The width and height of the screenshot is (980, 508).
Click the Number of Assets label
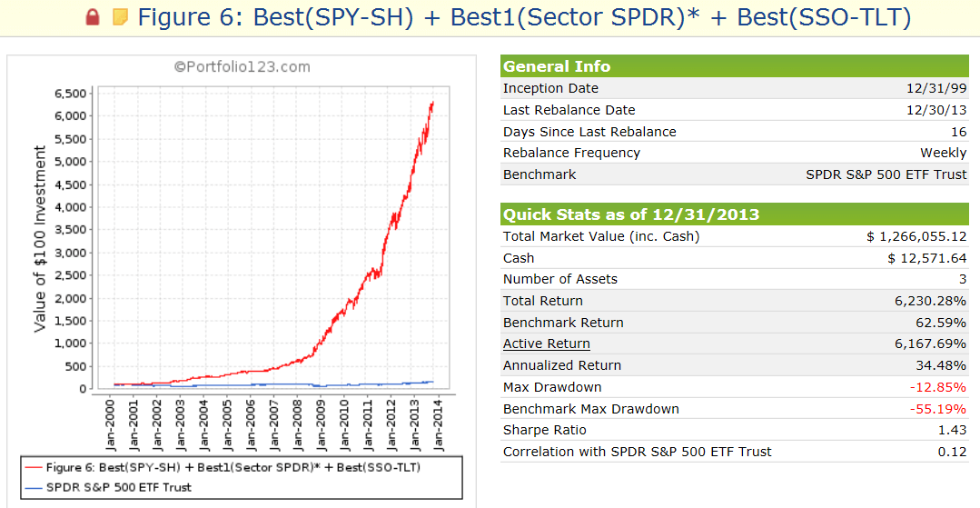[560, 279]
